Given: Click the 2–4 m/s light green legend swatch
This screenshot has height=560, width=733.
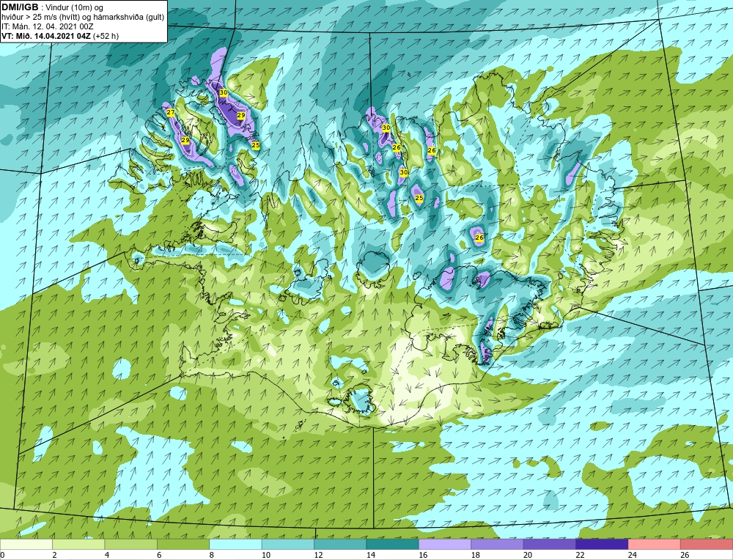Looking at the screenshot, I should 78,545.
